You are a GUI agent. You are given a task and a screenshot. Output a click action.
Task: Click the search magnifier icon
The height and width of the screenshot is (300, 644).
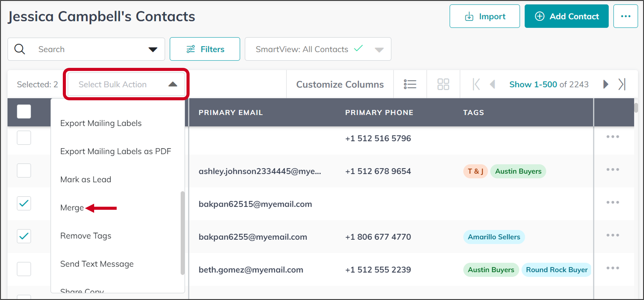(x=19, y=49)
